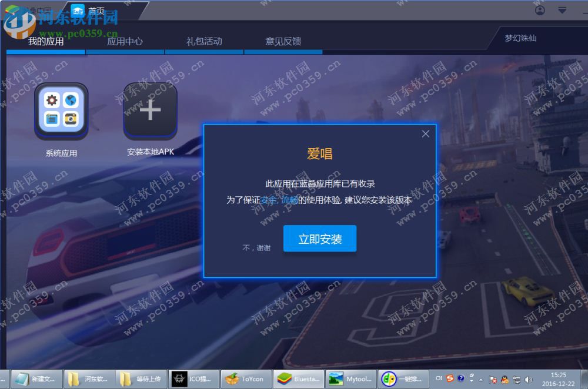Viewport: 588px width, 389px height.
Task: Open 等待上传 folder in taskbar
Action: click(141, 379)
